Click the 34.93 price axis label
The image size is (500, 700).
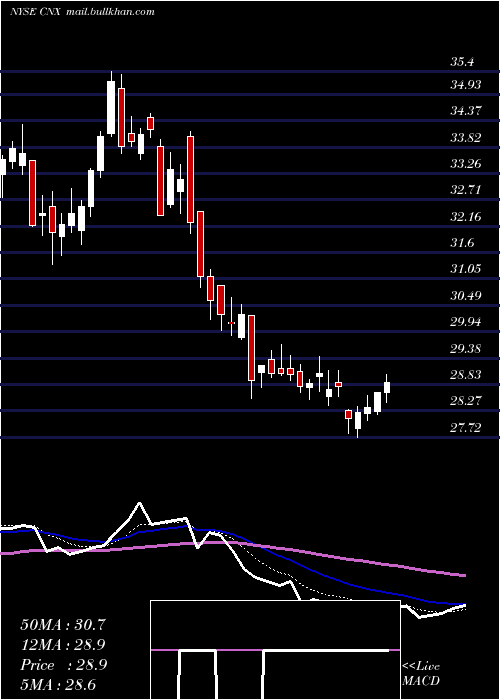(x=466, y=84)
